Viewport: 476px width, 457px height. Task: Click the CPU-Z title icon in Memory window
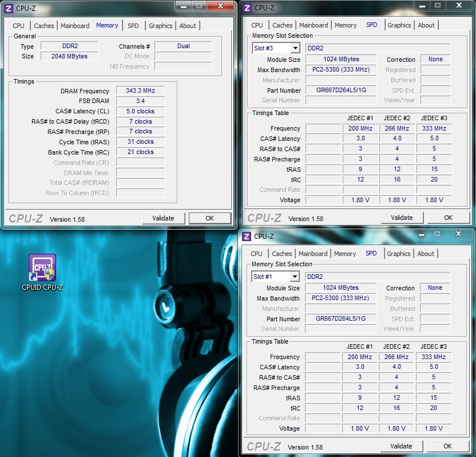click(x=9, y=8)
